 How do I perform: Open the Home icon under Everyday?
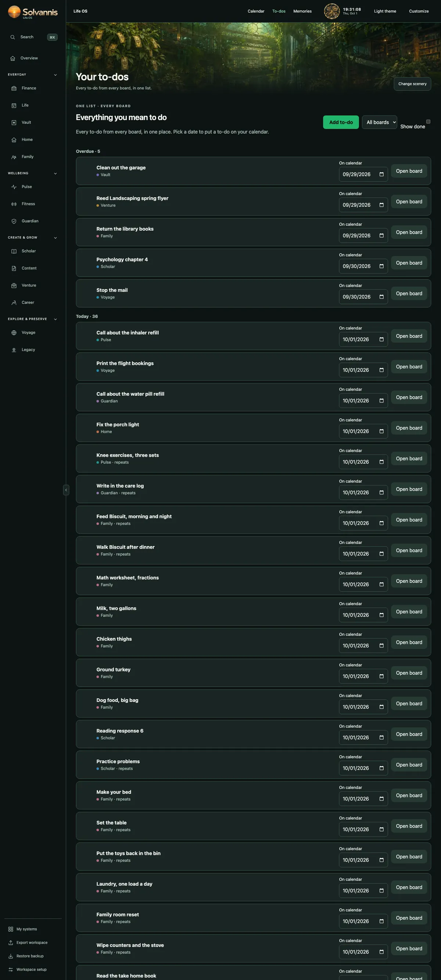[14, 140]
